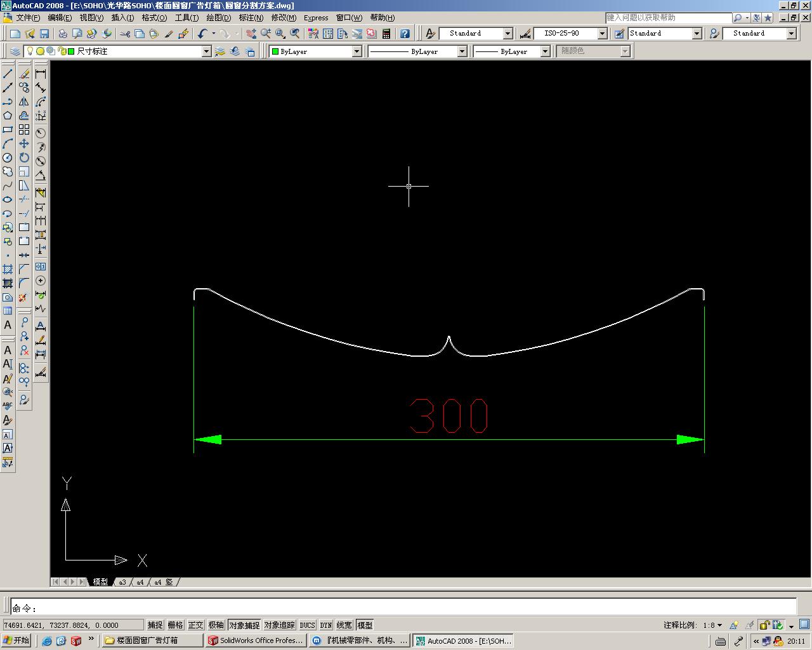Toggle 正交 (ortho) mode in status bar
Viewport: 812px width, 650px height.
pyautogui.click(x=195, y=625)
